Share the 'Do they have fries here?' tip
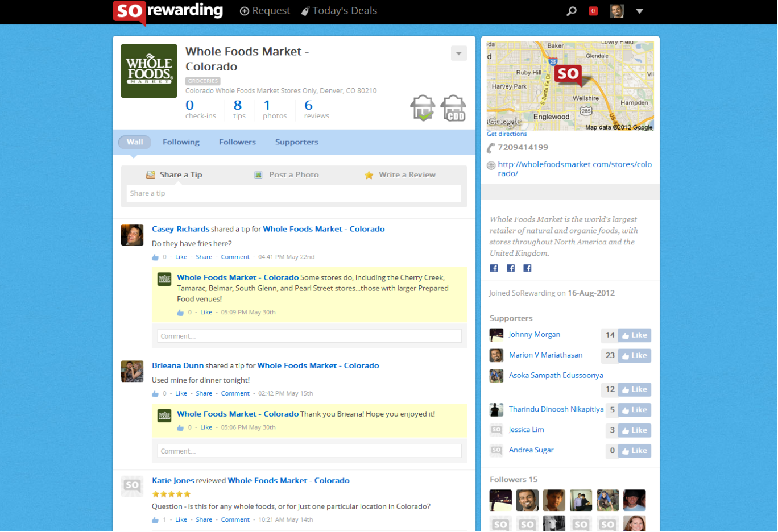This screenshot has width=778, height=532. (x=204, y=257)
